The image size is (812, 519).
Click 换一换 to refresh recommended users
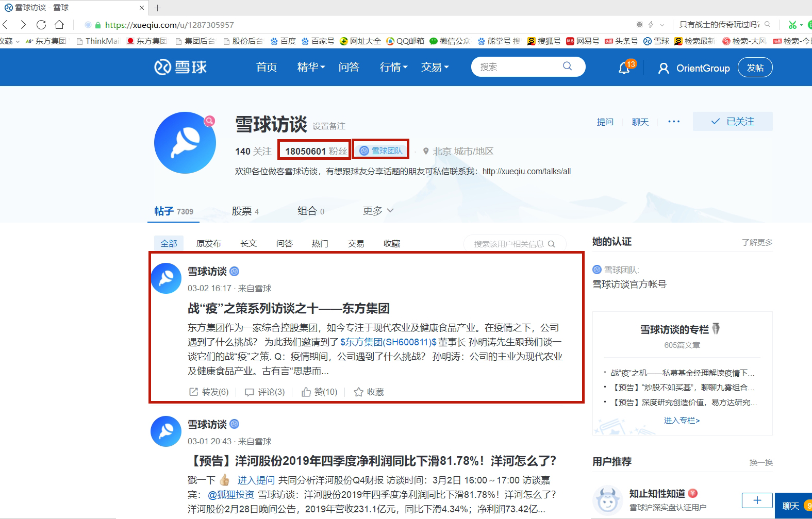pyautogui.click(x=761, y=462)
